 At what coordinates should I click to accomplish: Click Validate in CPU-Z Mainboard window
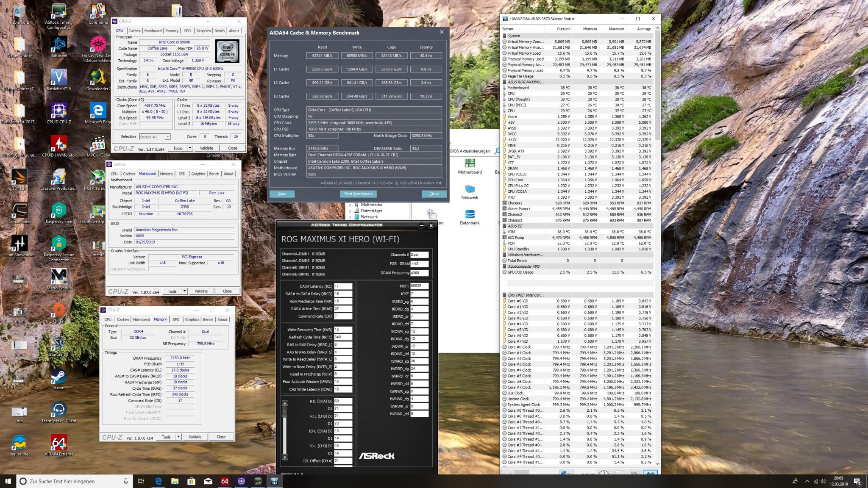[x=201, y=291]
